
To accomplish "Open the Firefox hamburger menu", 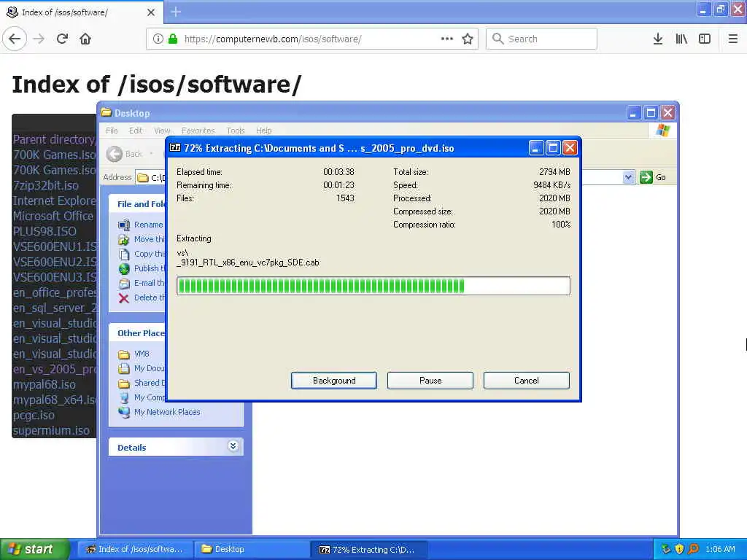I will coord(733,39).
